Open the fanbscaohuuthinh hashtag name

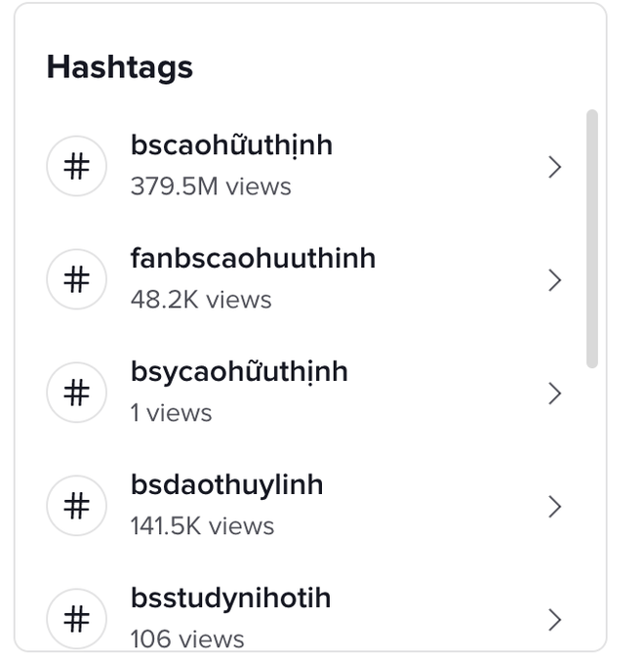[254, 258]
